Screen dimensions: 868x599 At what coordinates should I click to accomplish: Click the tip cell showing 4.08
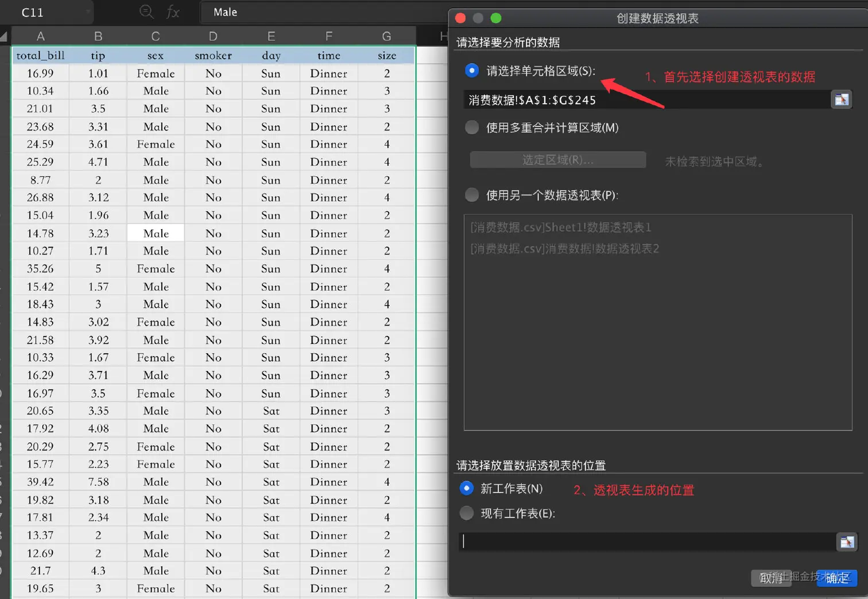(98, 428)
